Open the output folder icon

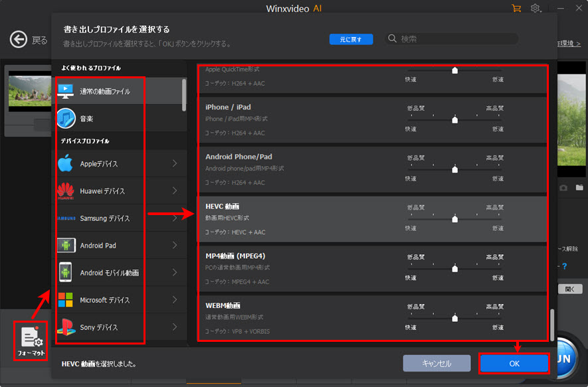coord(579,187)
